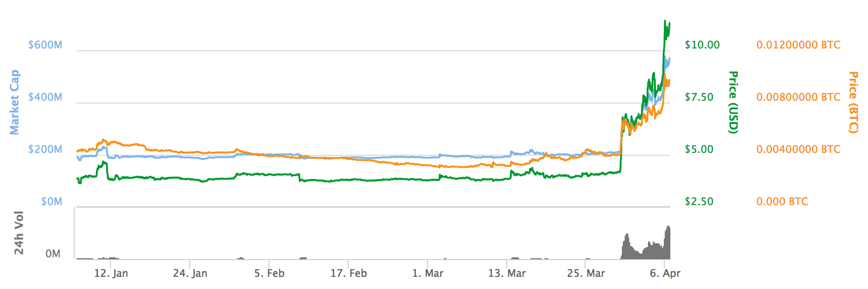This screenshot has width=868, height=289.
Task: Click the 0.01200000 BTC axis label
Action: pos(799,45)
